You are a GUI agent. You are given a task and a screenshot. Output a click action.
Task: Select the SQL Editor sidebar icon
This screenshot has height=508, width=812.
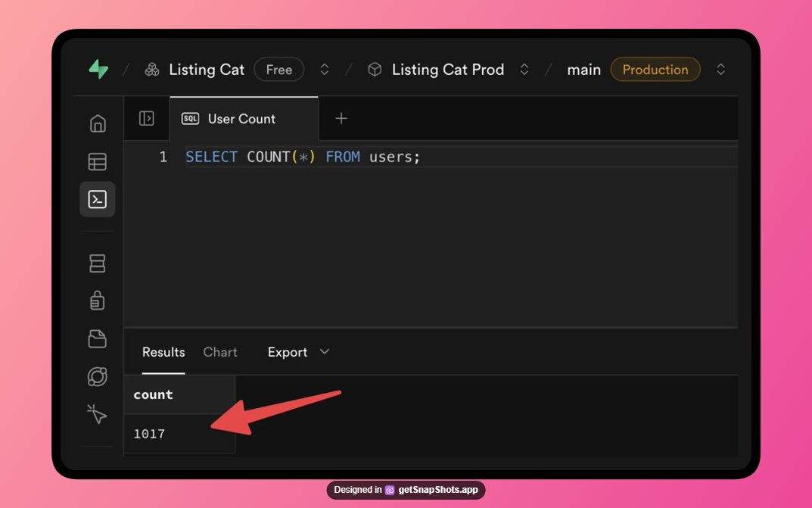pos(98,199)
